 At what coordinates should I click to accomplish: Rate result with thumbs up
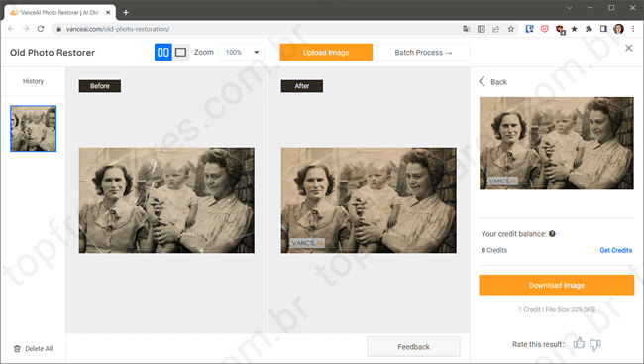[x=580, y=343]
